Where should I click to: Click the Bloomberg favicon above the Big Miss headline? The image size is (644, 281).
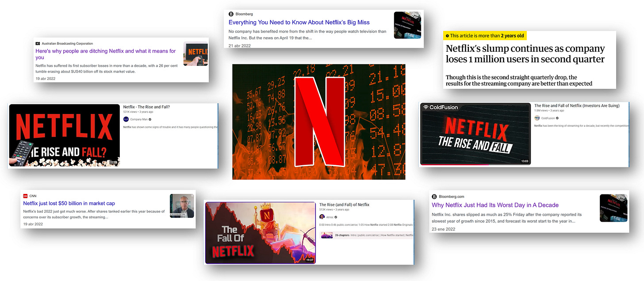coord(231,14)
